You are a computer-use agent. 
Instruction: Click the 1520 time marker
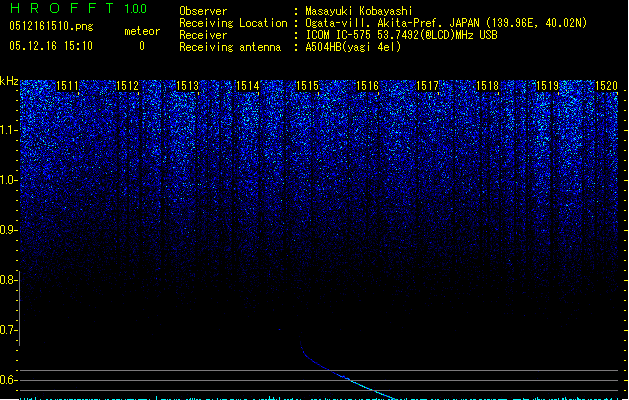pyautogui.click(x=606, y=87)
